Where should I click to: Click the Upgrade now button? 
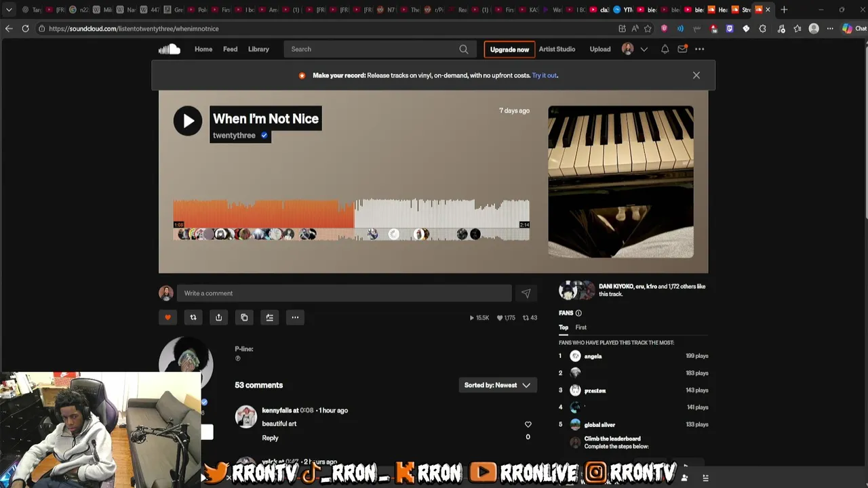click(509, 49)
